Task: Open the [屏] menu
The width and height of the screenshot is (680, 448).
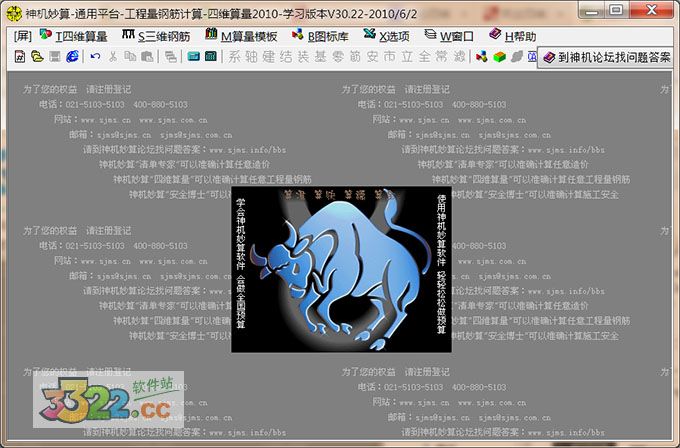Action: coord(23,36)
